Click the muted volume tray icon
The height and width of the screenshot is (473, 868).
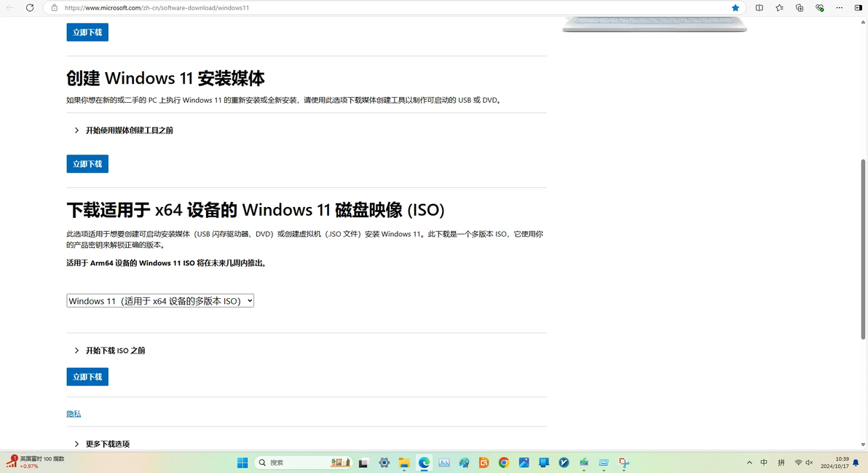(809, 463)
